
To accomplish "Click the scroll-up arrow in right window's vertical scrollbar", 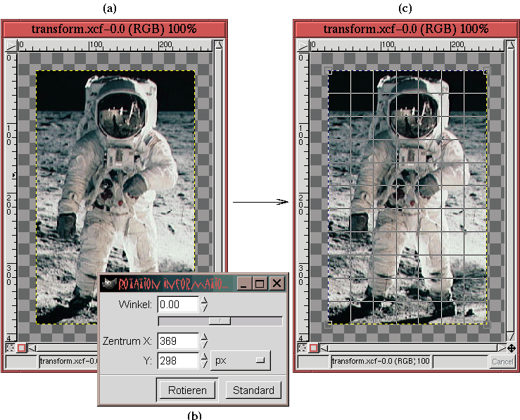I will click(512, 45).
